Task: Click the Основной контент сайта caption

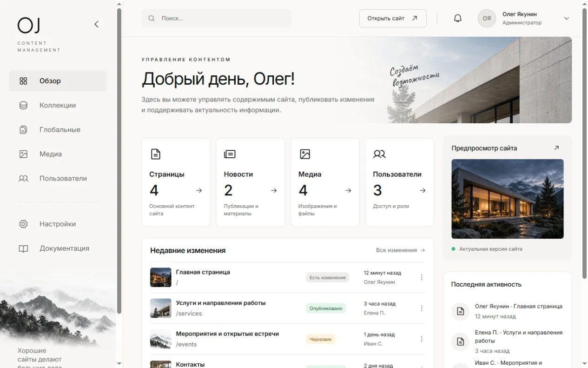Action: click(172, 210)
